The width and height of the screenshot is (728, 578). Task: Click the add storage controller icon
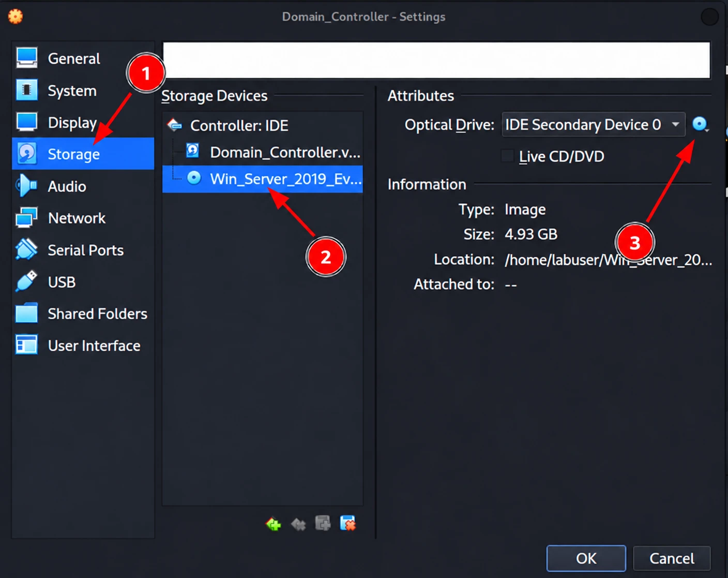(273, 524)
